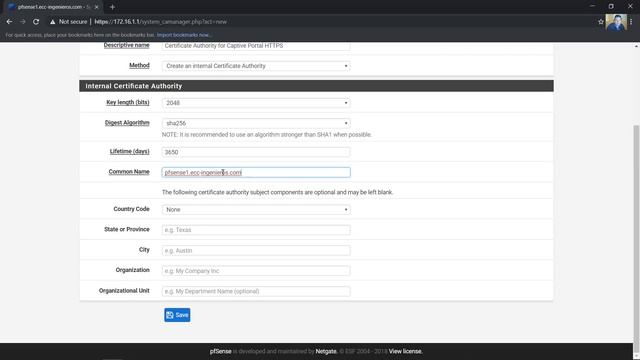640x360 pixels.
Task: Reload the page with the refresh icon
Action: [x=36, y=22]
